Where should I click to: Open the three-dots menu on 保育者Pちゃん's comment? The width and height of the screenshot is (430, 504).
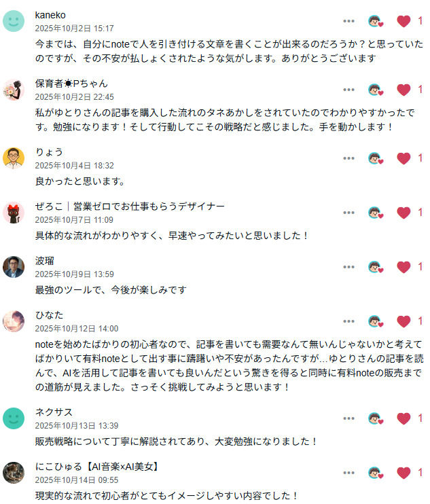click(349, 90)
